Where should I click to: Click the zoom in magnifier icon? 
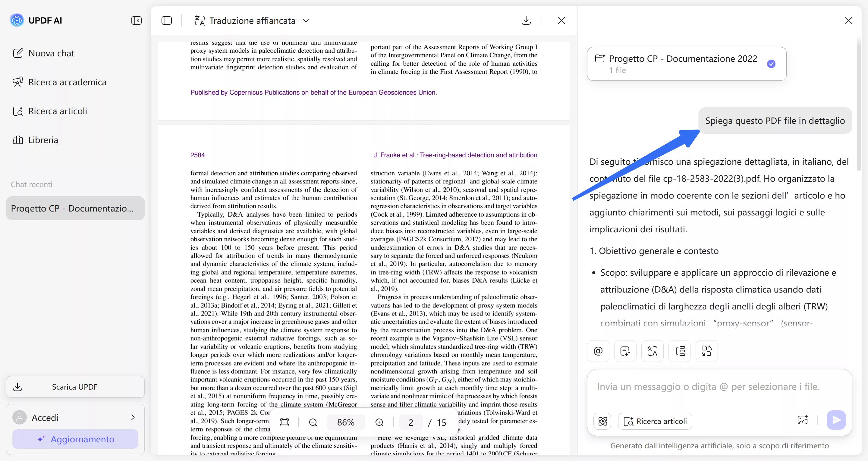(x=379, y=422)
